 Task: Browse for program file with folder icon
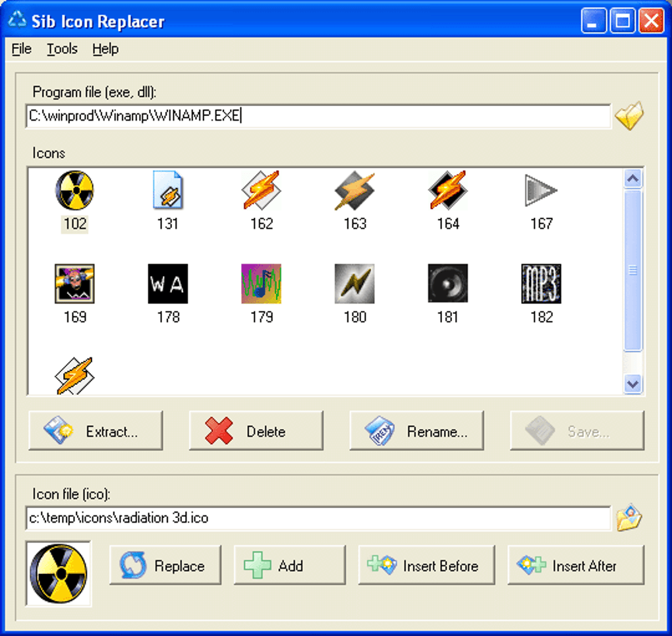[x=629, y=116]
